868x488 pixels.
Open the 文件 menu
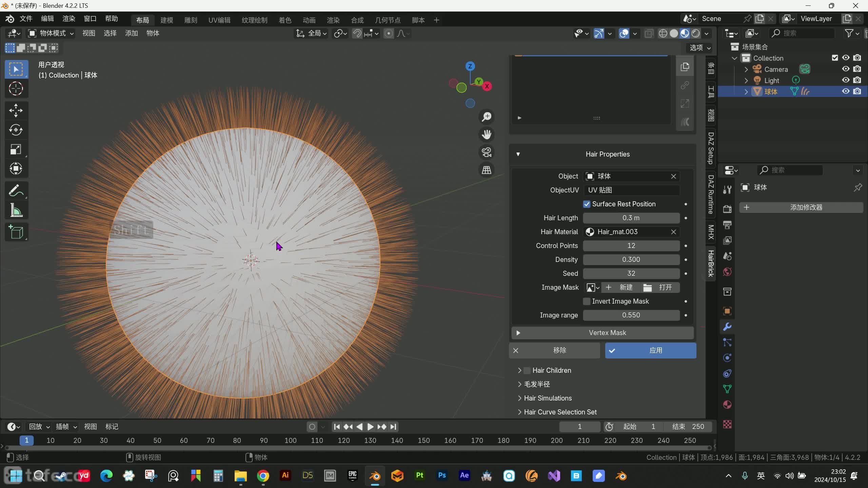tap(26, 19)
